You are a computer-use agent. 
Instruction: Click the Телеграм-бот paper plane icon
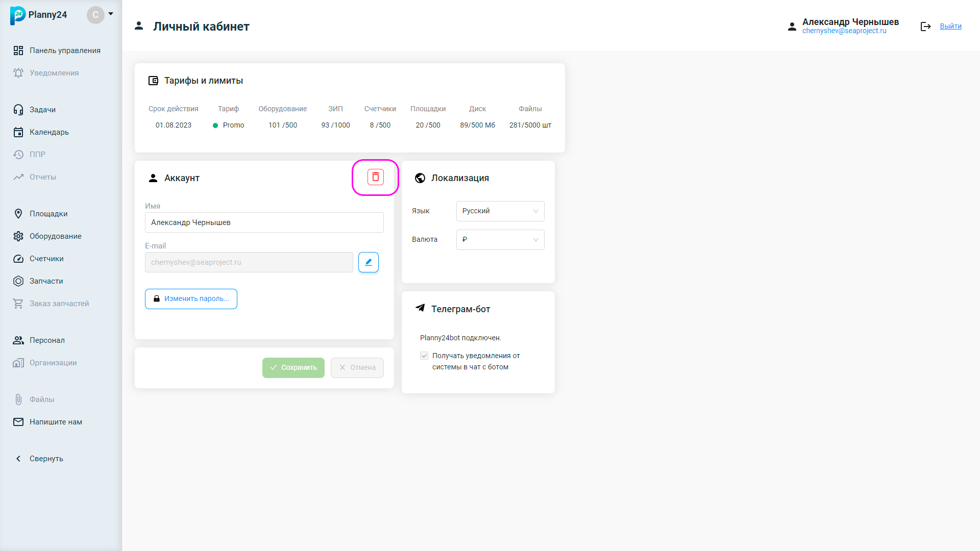tap(420, 308)
